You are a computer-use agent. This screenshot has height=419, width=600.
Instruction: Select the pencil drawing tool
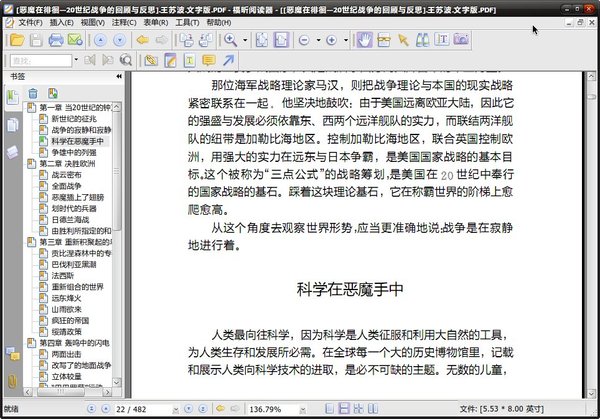151,60
